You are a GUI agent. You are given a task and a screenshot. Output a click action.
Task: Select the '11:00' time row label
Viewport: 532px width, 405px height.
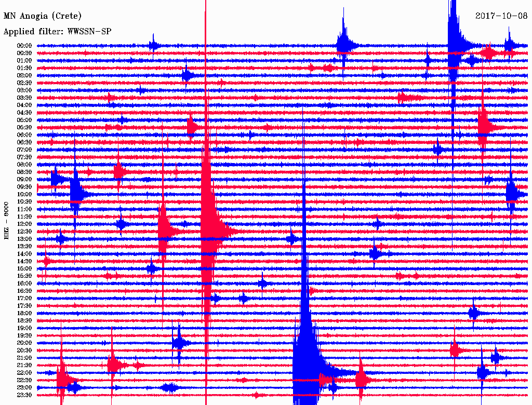24,209
